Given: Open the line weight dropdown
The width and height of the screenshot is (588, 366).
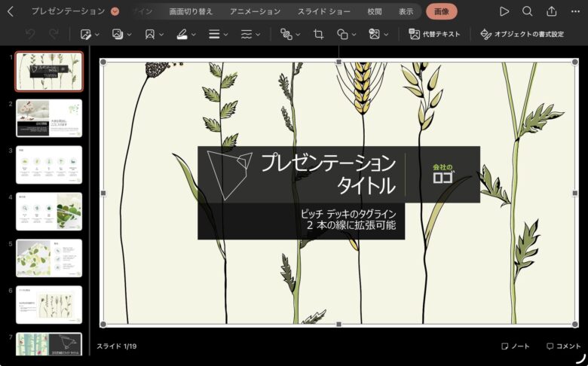Looking at the screenshot, I should click(219, 34).
